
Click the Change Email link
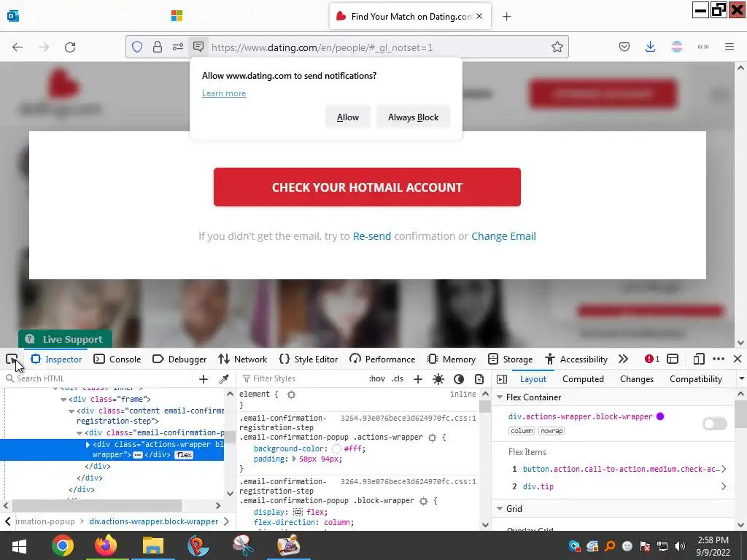503,236
